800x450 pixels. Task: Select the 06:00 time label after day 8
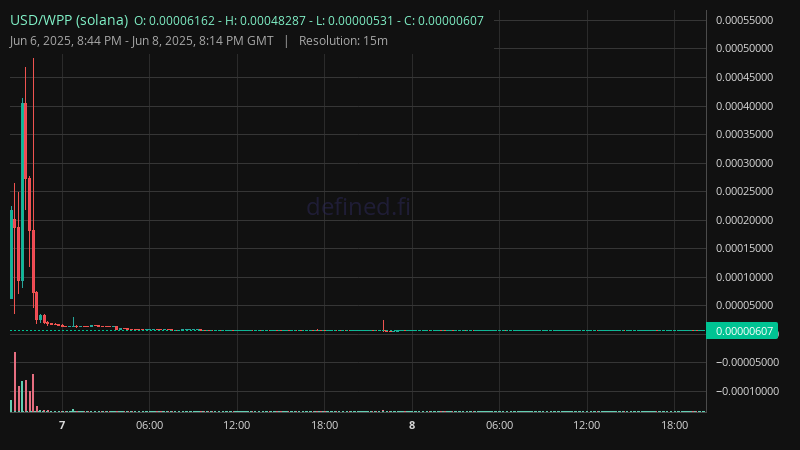coord(499,426)
